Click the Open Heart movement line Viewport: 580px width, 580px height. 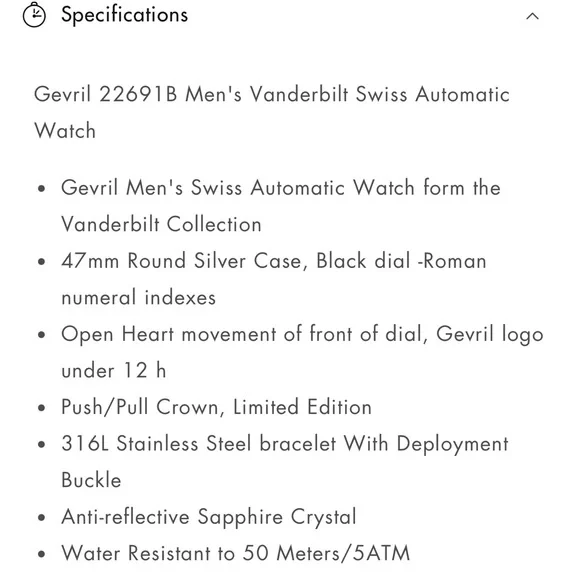(302, 334)
